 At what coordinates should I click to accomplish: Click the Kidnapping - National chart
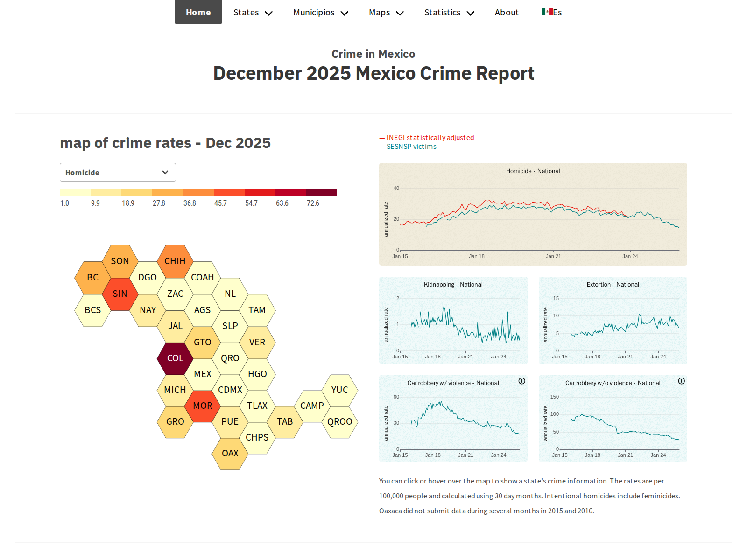(x=453, y=320)
